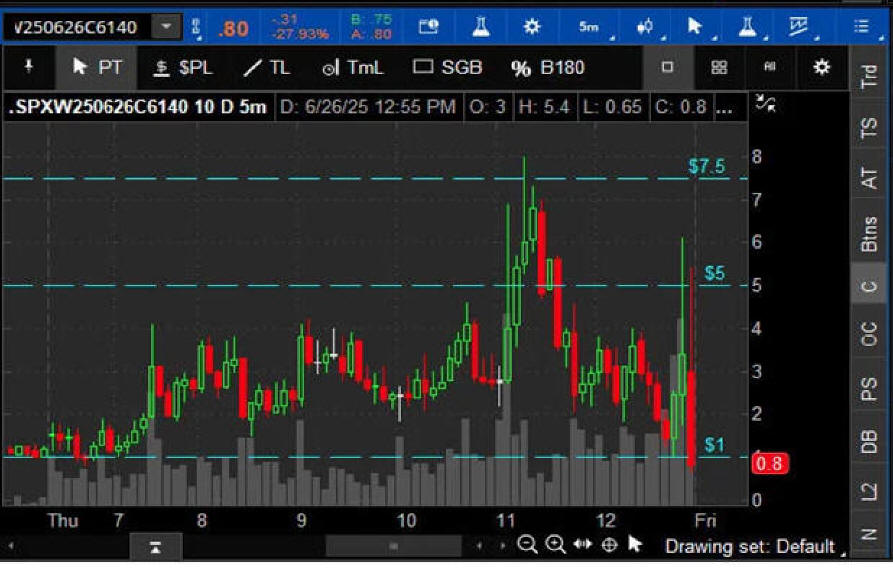Screen dimensions: 893x568
Task: Select the SGB rectangle tool
Action: pos(448,67)
